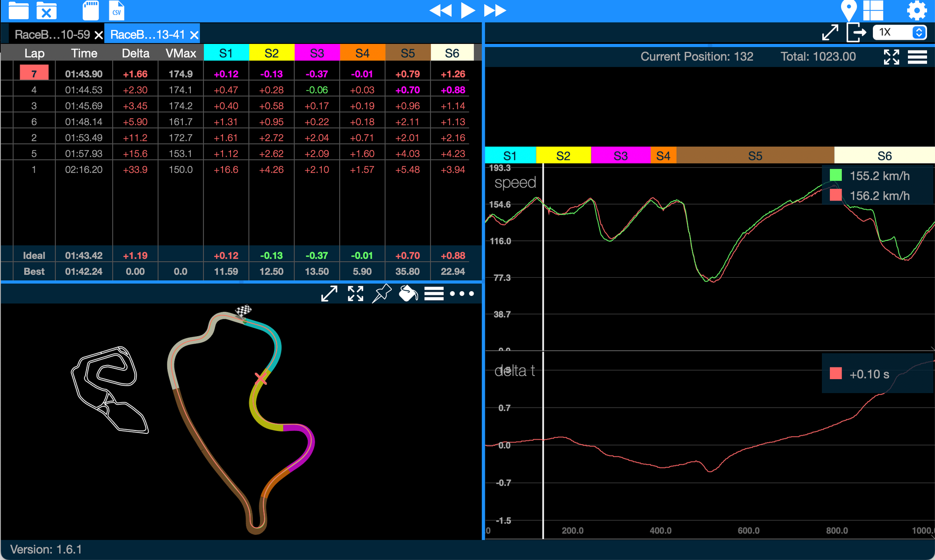Switch to the RaceB…10-59 tab
The width and height of the screenshot is (935, 560).
coord(52,35)
